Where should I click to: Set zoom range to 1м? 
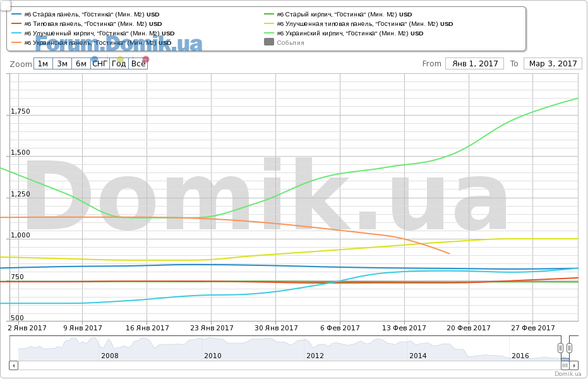pos(43,64)
